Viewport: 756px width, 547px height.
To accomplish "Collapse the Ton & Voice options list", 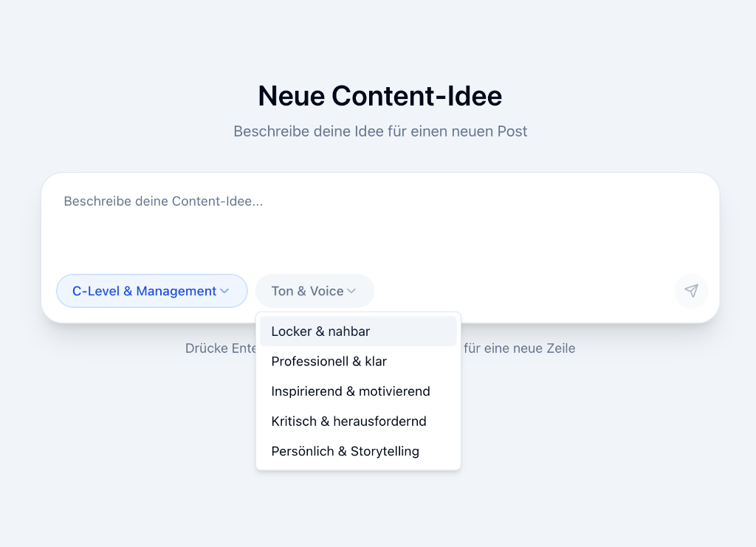I will coord(315,291).
